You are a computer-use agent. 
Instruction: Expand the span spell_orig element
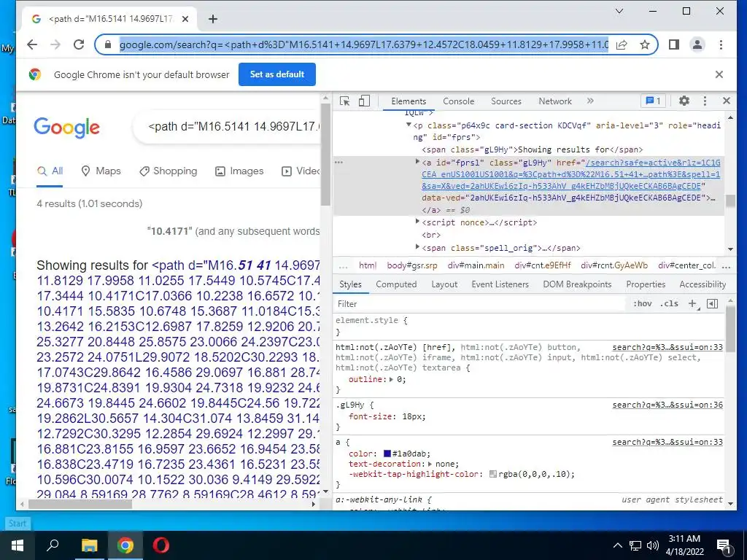point(417,247)
